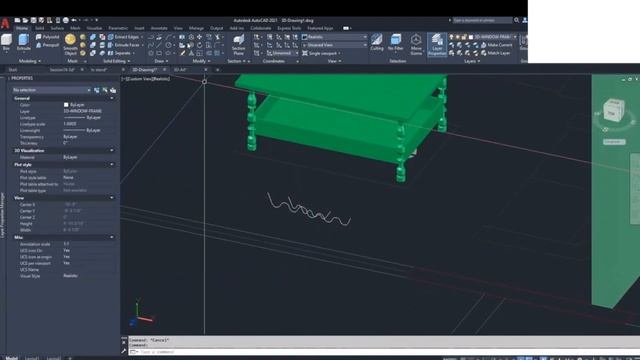Collapse the Misc properties section
This screenshot has width=640, height=360.
112,237
